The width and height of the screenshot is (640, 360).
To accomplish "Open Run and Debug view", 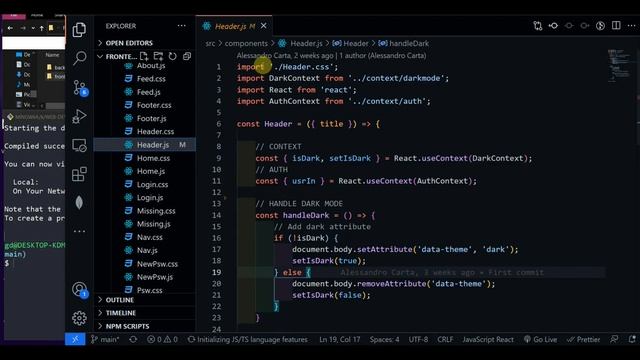I will pos(79,116).
